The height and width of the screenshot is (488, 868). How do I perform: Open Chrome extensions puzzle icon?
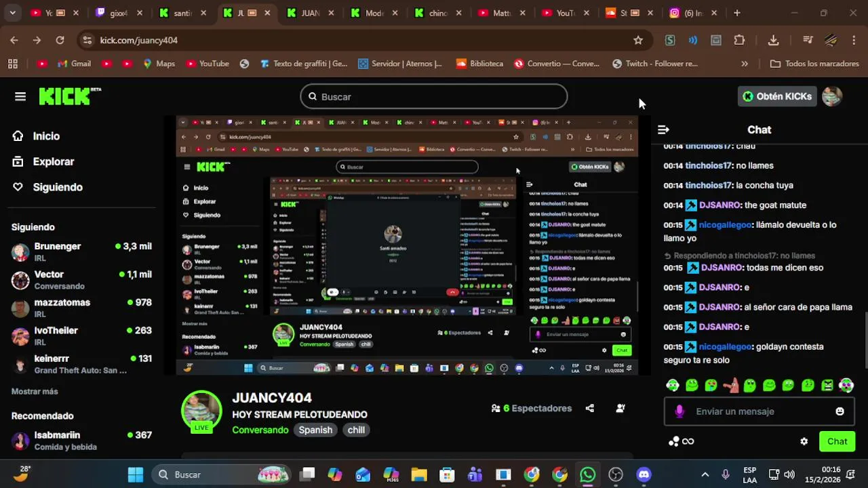[739, 40]
